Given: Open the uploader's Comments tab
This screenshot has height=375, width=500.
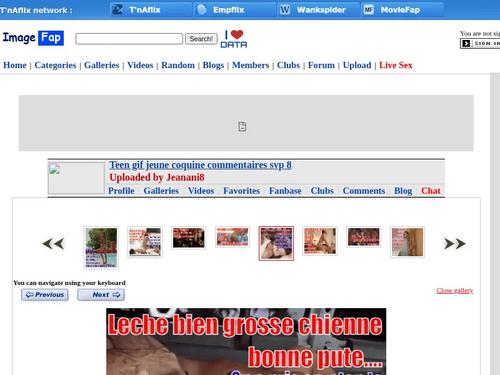Looking at the screenshot, I should (364, 191).
